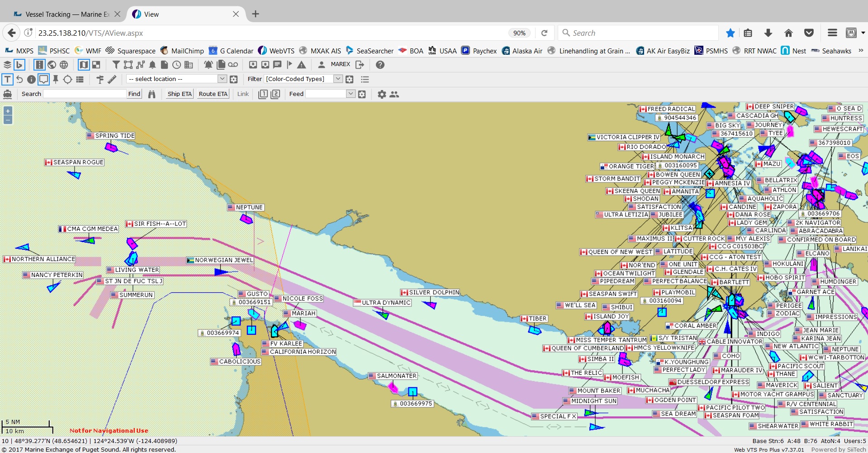Click the Route ETA button
Viewport: 868px width, 453px height.
point(213,94)
